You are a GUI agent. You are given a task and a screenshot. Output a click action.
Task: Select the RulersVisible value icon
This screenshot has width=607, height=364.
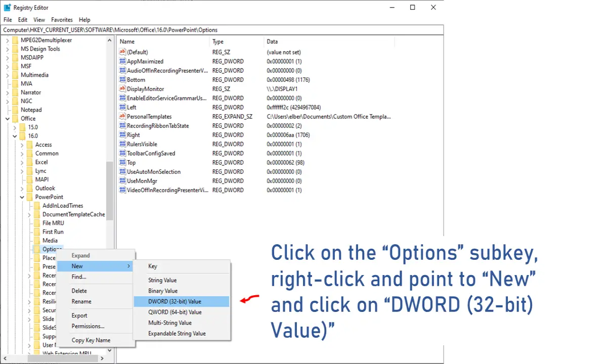(122, 144)
